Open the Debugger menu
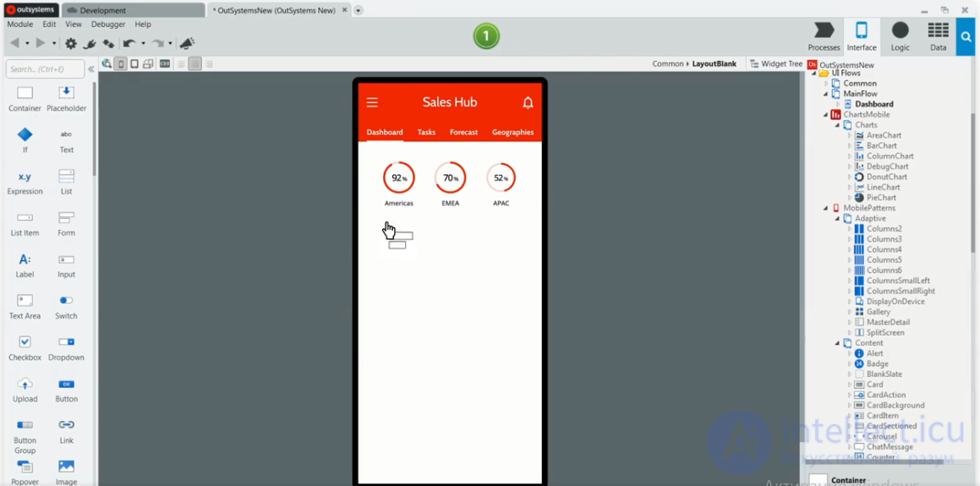 tap(108, 25)
